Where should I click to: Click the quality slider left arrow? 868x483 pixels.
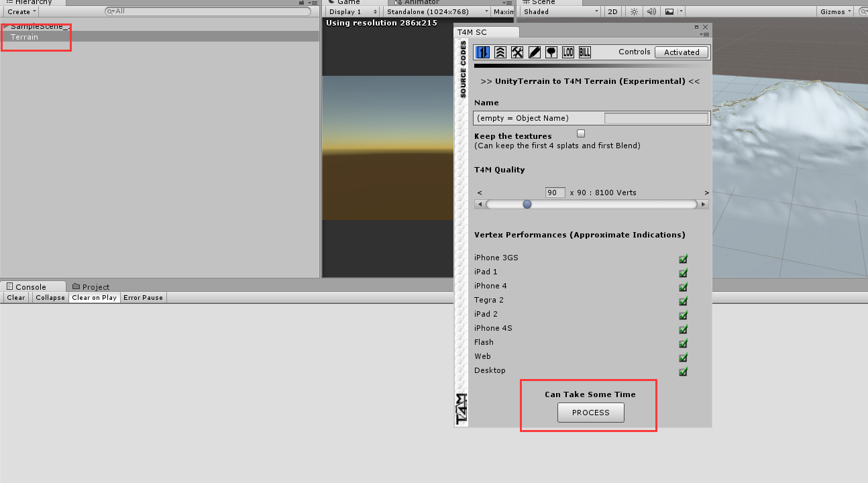(479, 204)
